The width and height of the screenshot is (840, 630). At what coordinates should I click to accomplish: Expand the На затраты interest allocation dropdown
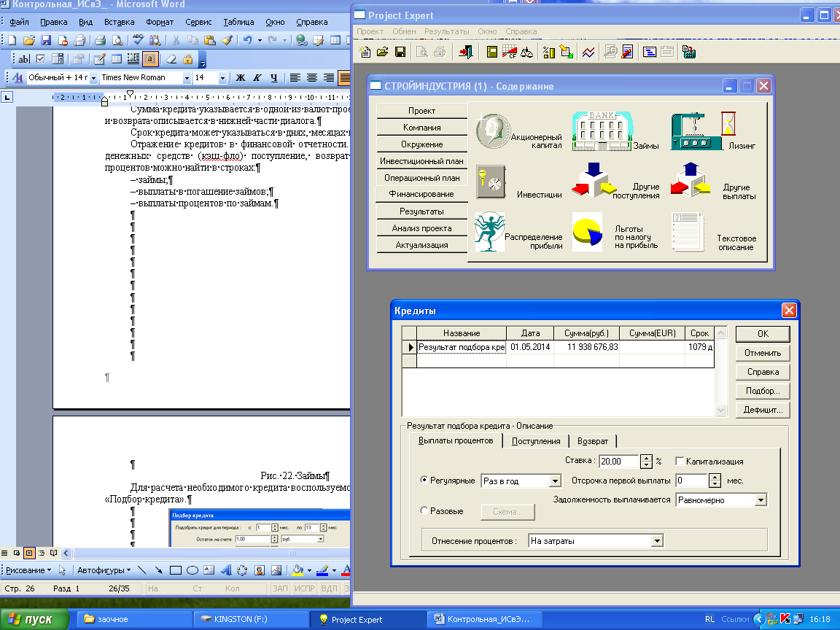coord(657,541)
